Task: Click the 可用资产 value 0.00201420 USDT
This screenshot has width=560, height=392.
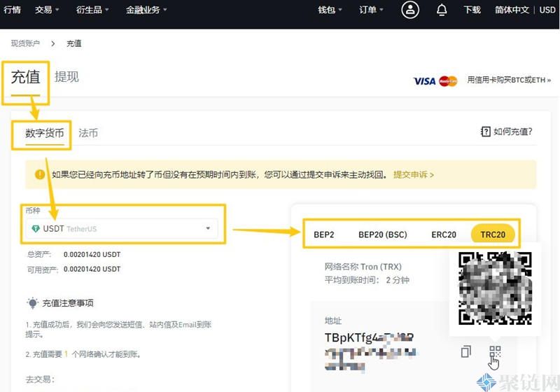Action: coord(92,269)
